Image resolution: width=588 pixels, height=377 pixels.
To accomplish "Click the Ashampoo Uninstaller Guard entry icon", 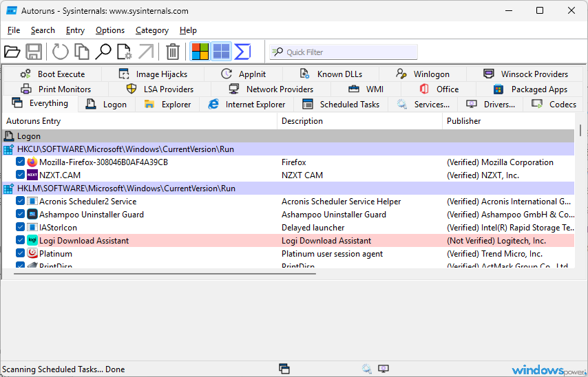I will [x=32, y=215].
